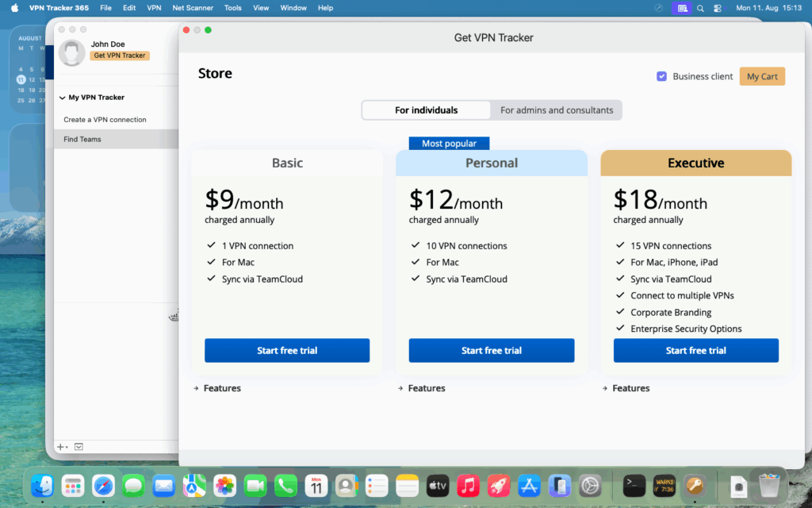Open App Store from the dock

click(x=529, y=486)
